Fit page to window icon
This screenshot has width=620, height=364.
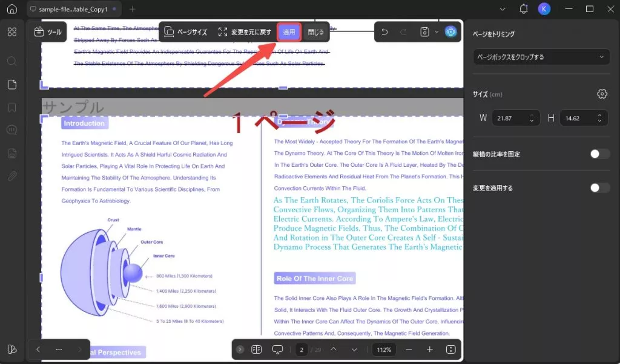click(450, 349)
